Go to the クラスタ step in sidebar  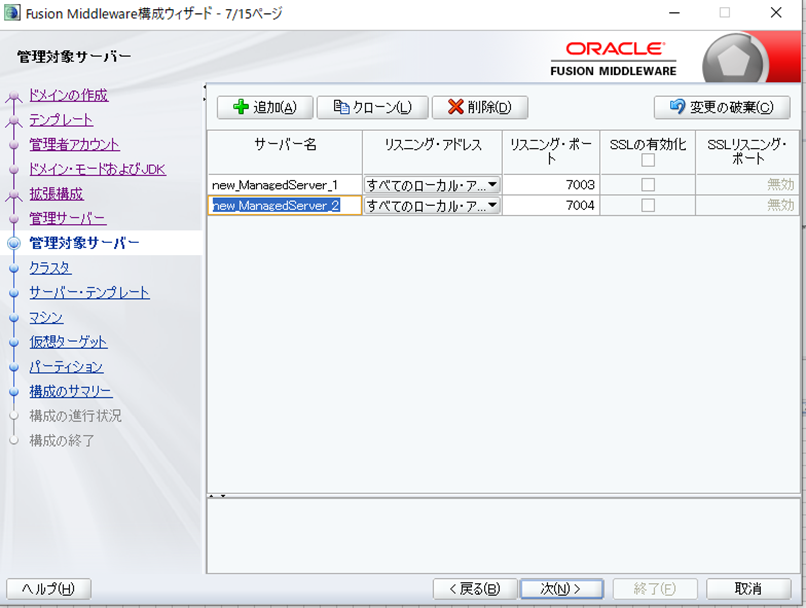click(50, 268)
